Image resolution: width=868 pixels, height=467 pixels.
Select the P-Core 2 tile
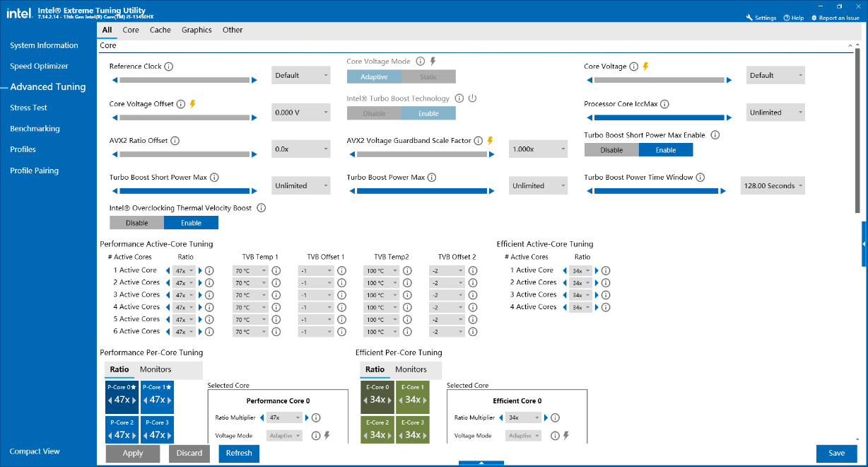pyautogui.click(x=122, y=430)
